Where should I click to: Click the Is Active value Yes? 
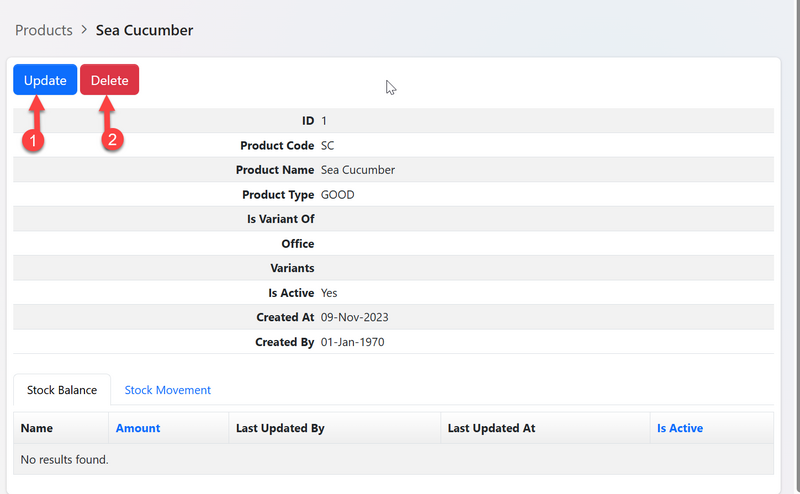(x=330, y=293)
